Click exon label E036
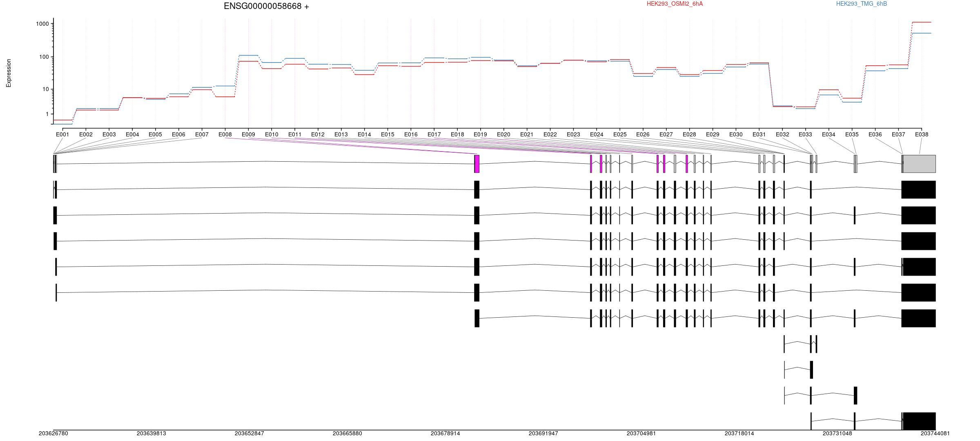The width and height of the screenshot is (980, 441). point(875,134)
